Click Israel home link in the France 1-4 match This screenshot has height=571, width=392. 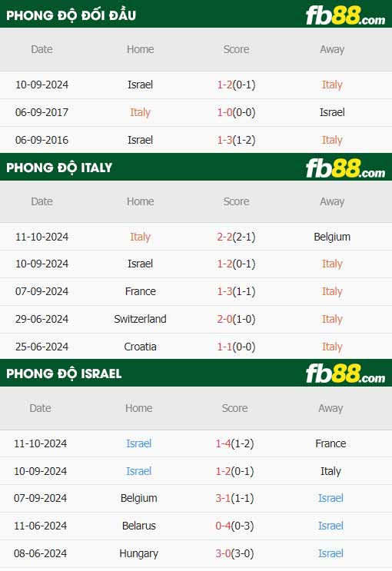(x=139, y=443)
